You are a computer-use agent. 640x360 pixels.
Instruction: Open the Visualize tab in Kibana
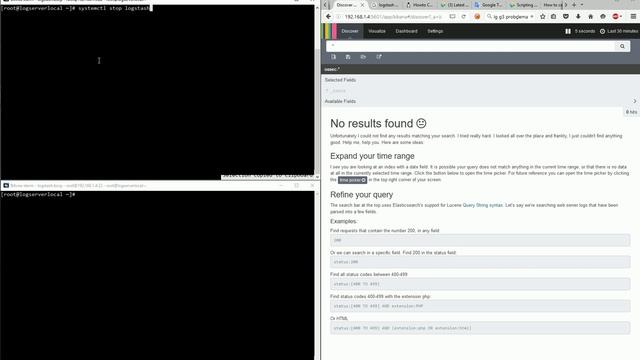[x=377, y=31]
